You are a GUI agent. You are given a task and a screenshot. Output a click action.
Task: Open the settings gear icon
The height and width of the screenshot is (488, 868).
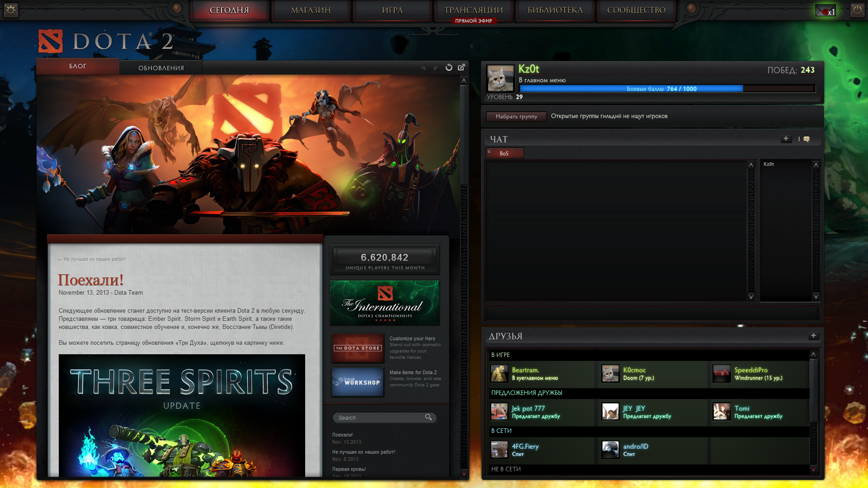(x=11, y=9)
